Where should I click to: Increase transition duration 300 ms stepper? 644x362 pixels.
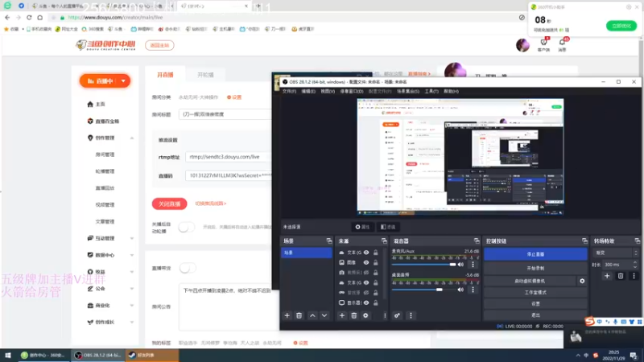pyautogui.click(x=635, y=263)
